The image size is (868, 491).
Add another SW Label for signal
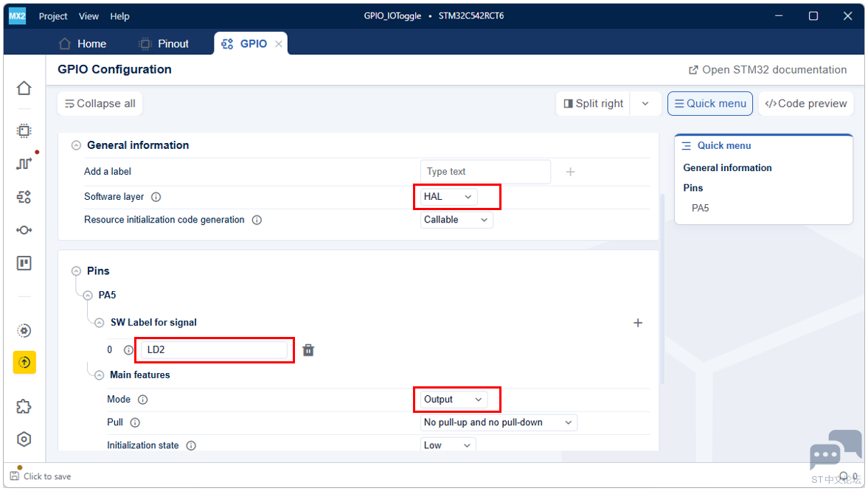tap(638, 323)
